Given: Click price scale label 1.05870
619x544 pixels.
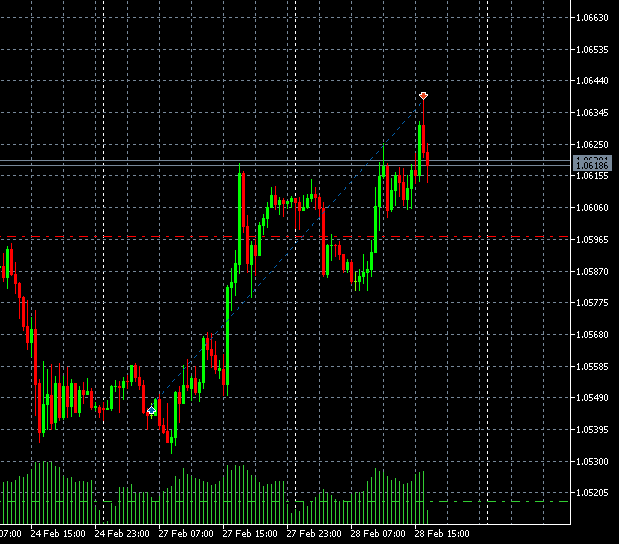Looking at the screenshot, I should click(x=593, y=271).
